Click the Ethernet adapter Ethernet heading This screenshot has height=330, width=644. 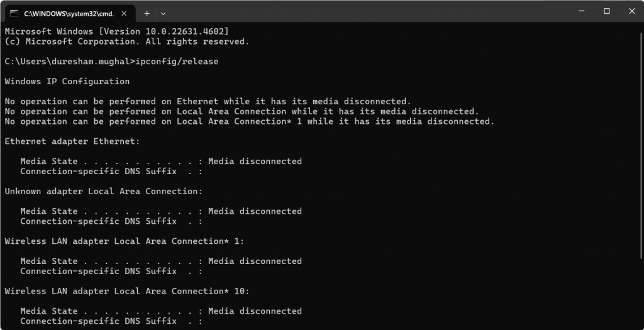coord(72,141)
